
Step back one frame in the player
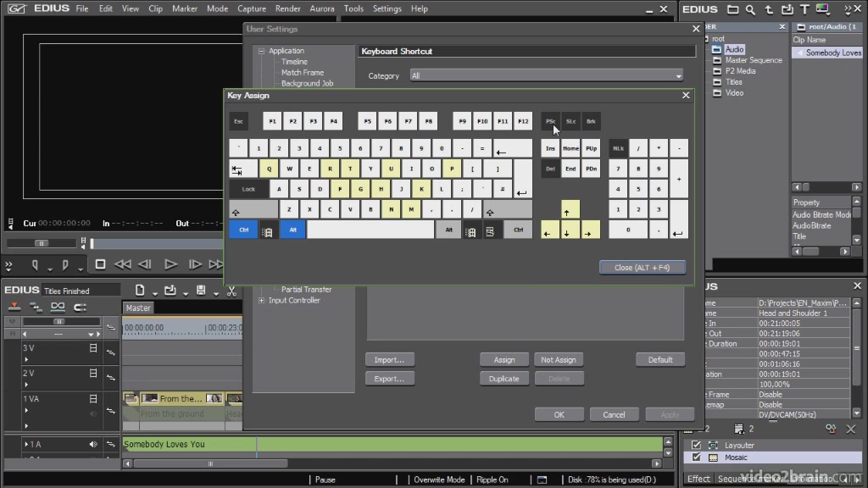(x=145, y=264)
